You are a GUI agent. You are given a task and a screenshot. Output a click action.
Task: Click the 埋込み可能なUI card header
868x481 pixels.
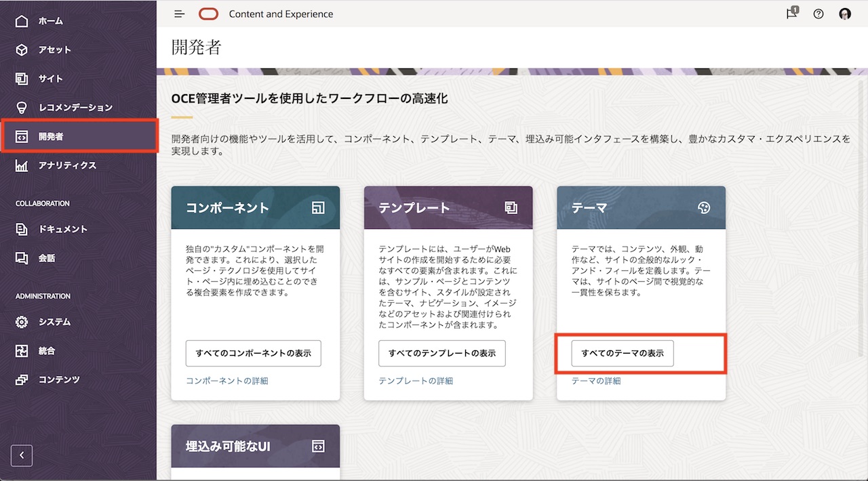click(x=255, y=446)
